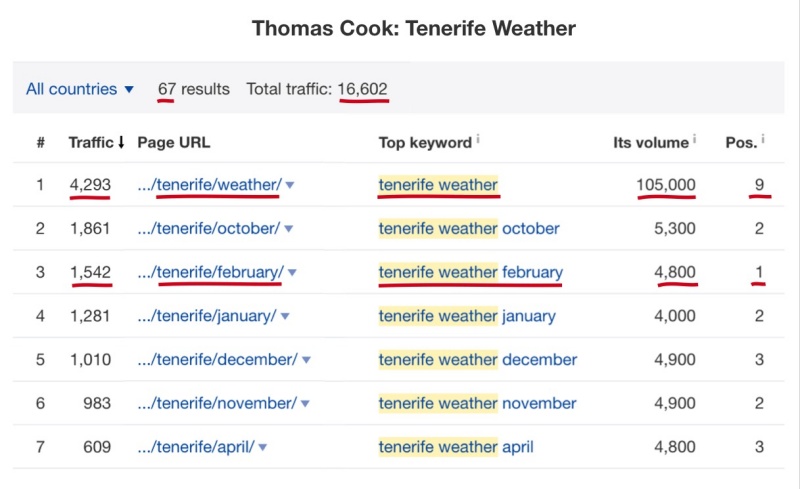The width and height of the screenshot is (800, 489).
Task: Click the Its volume info icon
Action: coord(694,138)
